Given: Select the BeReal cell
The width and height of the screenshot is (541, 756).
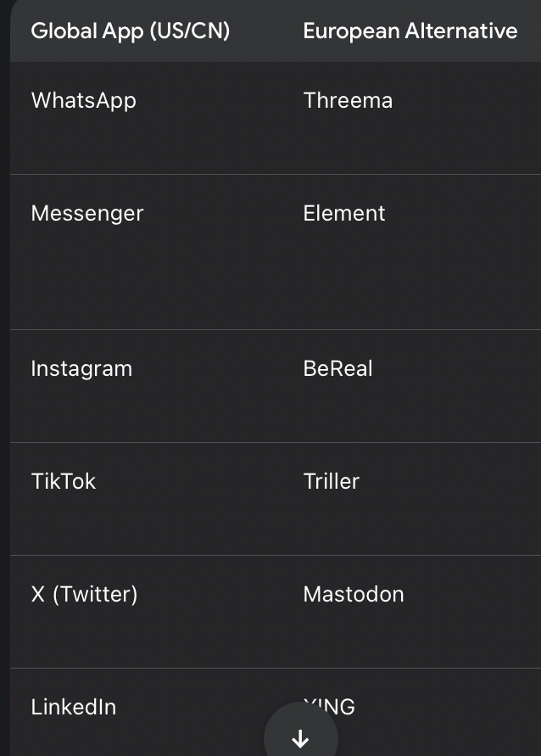Looking at the screenshot, I should point(337,368).
